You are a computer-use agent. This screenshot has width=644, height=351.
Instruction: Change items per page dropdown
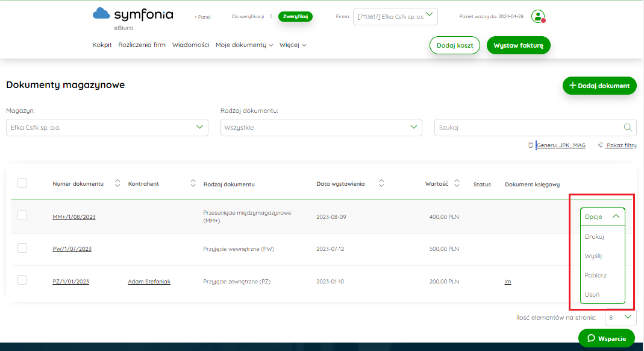[x=621, y=317]
